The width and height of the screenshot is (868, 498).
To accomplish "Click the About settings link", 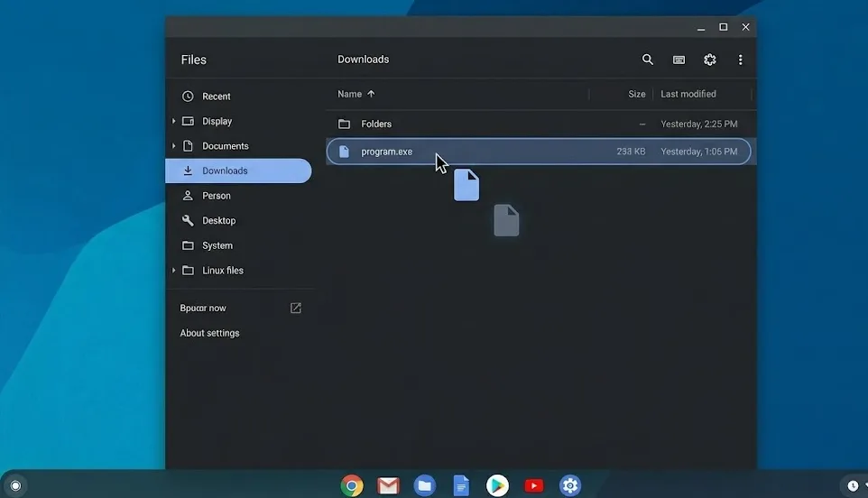I will tap(209, 333).
